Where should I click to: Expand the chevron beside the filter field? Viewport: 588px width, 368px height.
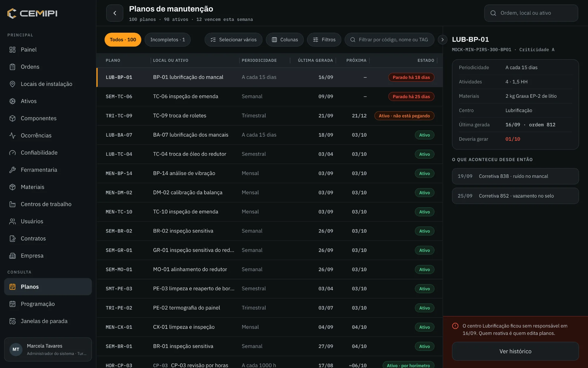(x=442, y=39)
